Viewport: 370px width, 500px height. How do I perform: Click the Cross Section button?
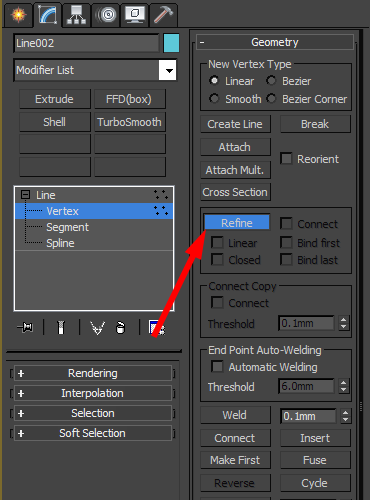[x=235, y=192]
